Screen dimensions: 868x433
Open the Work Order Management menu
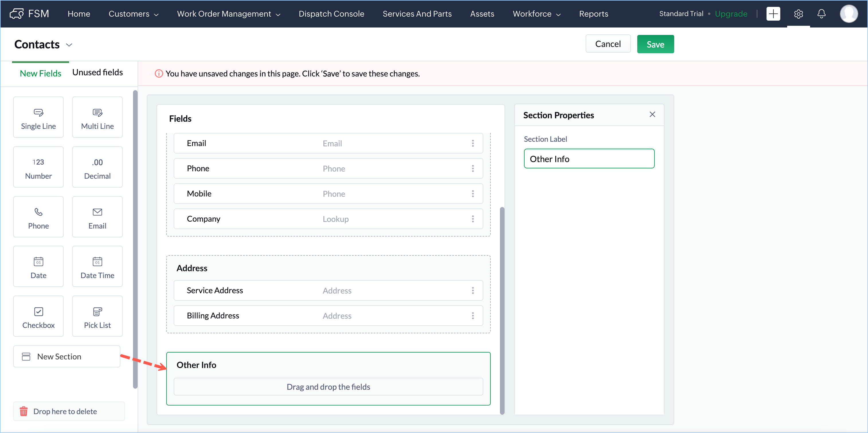click(x=228, y=14)
